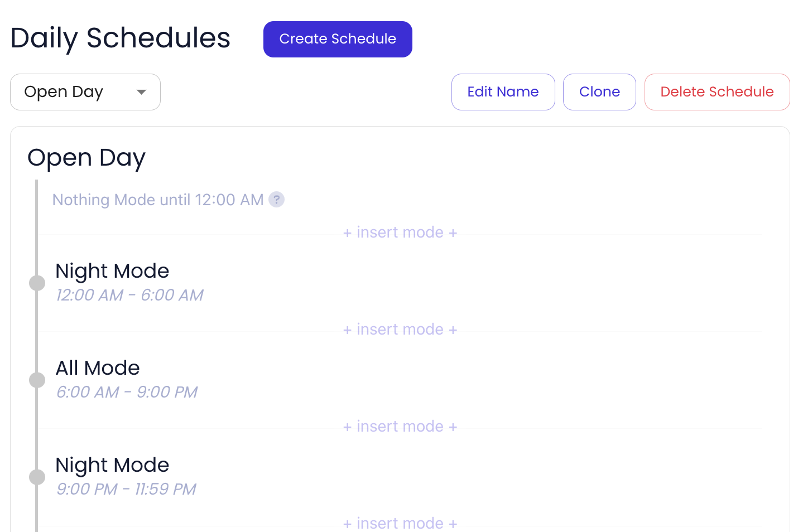Open the All Mode entry title
Screen dimensions: 798x532
coord(98,368)
